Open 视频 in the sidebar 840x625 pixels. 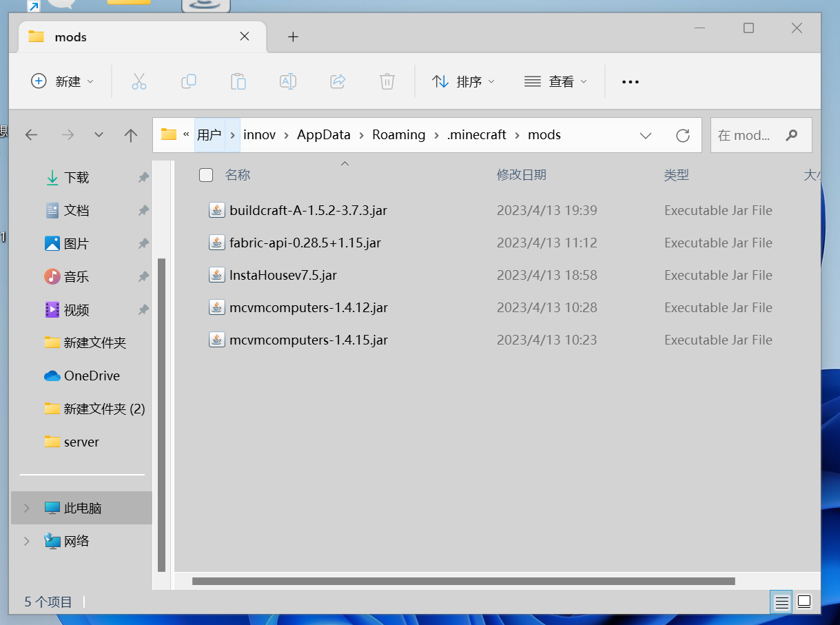coord(76,310)
